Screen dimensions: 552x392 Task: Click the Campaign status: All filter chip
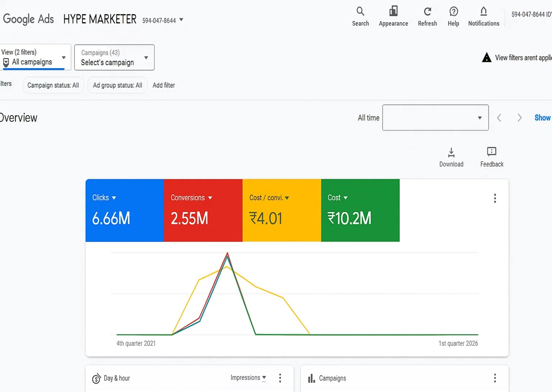click(53, 85)
